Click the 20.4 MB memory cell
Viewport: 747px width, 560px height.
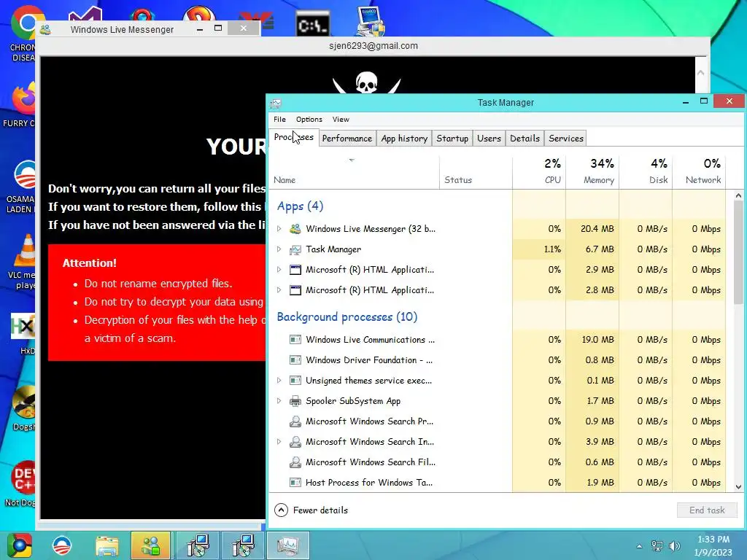pos(592,228)
